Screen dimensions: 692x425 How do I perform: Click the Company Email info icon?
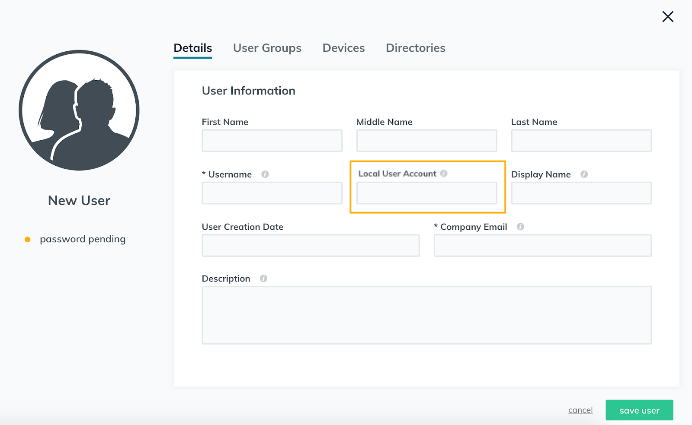coord(520,227)
